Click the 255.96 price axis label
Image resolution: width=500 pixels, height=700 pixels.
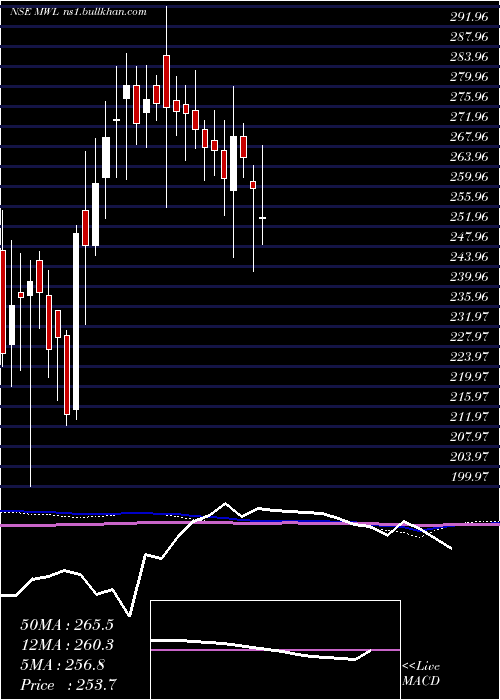[x=469, y=197]
